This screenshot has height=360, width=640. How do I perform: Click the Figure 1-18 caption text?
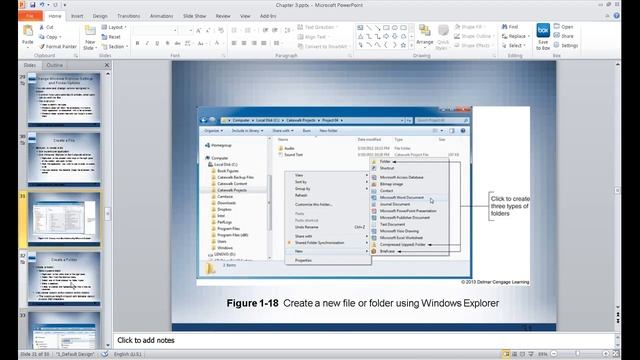(x=363, y=303)
